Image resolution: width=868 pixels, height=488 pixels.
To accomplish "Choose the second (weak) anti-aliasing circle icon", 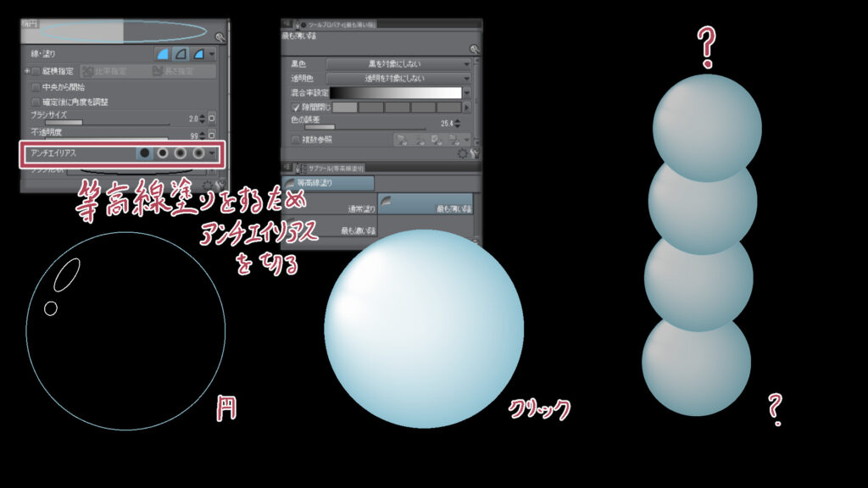I will tap(163, 153).
